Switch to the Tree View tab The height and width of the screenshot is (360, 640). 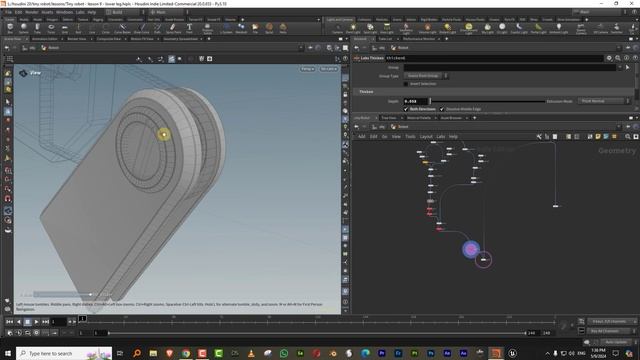[389, 118]
